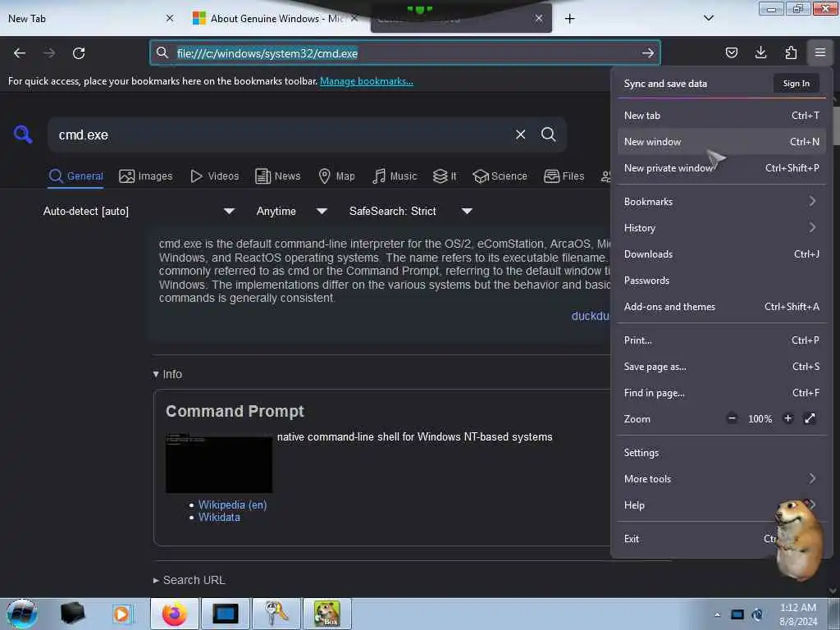Image resolution: width=840 pixels, height=630 pixels.
Task: Open Downloads from the menu
Action: point(721,254)
